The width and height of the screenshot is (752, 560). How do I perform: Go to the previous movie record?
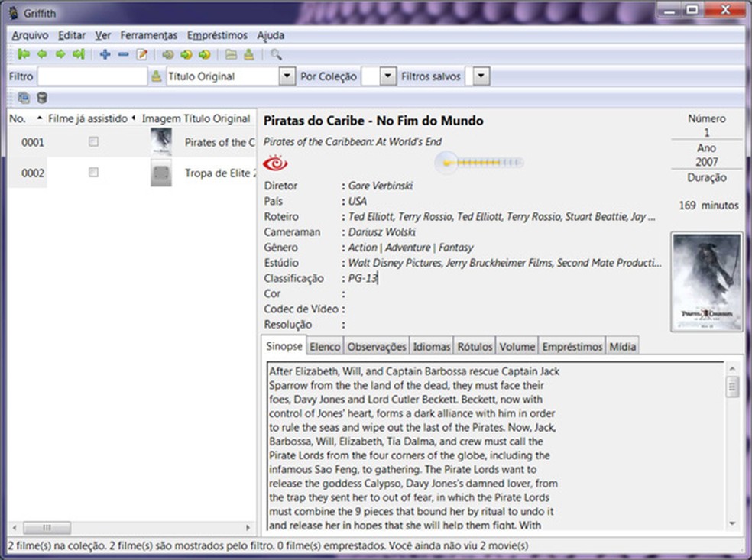(x=42, y=54)
